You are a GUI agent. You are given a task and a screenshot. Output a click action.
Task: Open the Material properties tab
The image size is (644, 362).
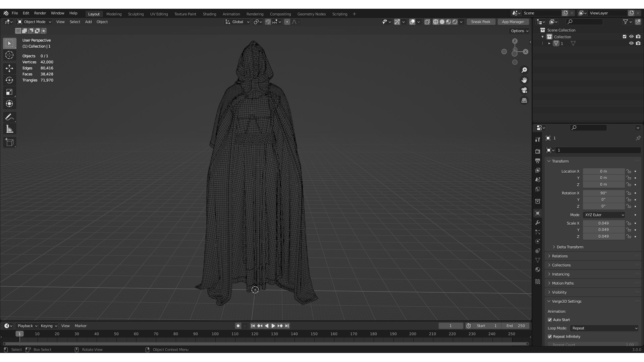(538, 269)
